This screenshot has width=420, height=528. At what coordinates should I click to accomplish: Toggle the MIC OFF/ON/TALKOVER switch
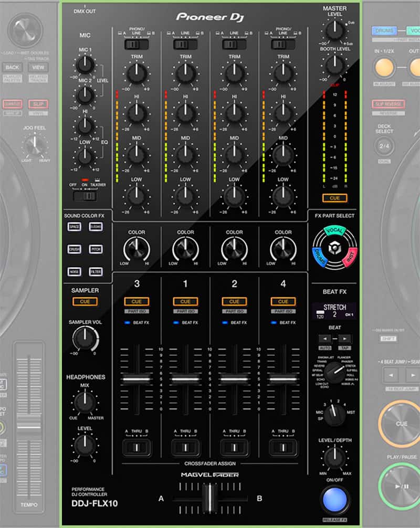(x=86, y=196)
